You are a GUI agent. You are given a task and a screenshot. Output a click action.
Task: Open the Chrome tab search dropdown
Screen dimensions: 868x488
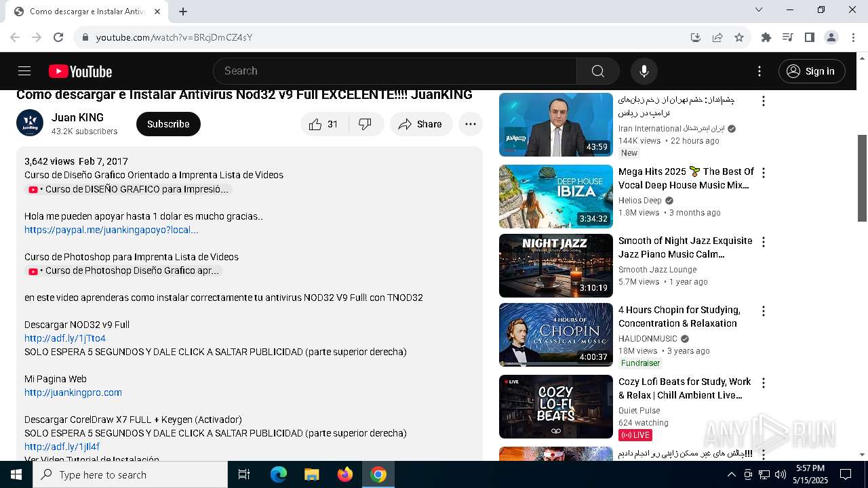click(x=759, y=9)
